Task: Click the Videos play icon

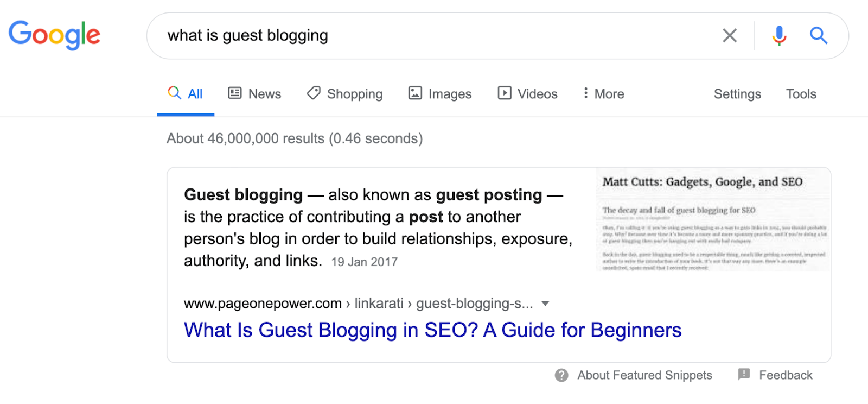Action: pos(505,93)
